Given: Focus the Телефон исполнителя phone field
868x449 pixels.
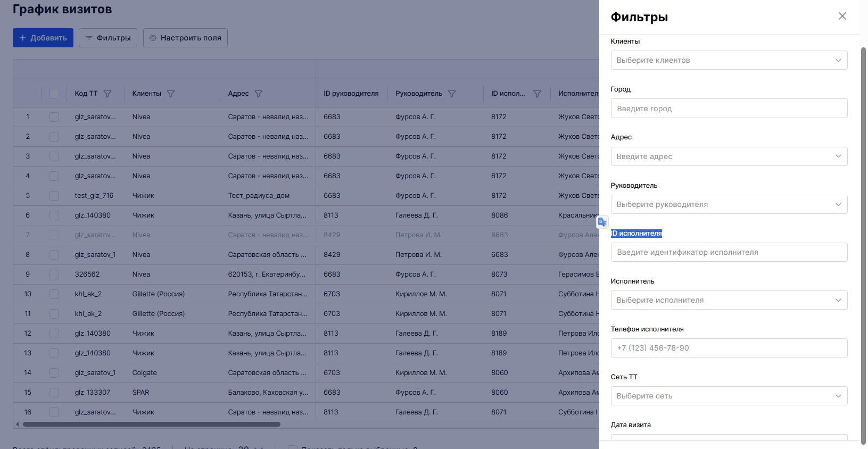Looking at the screenshot, I should (729, 348).
